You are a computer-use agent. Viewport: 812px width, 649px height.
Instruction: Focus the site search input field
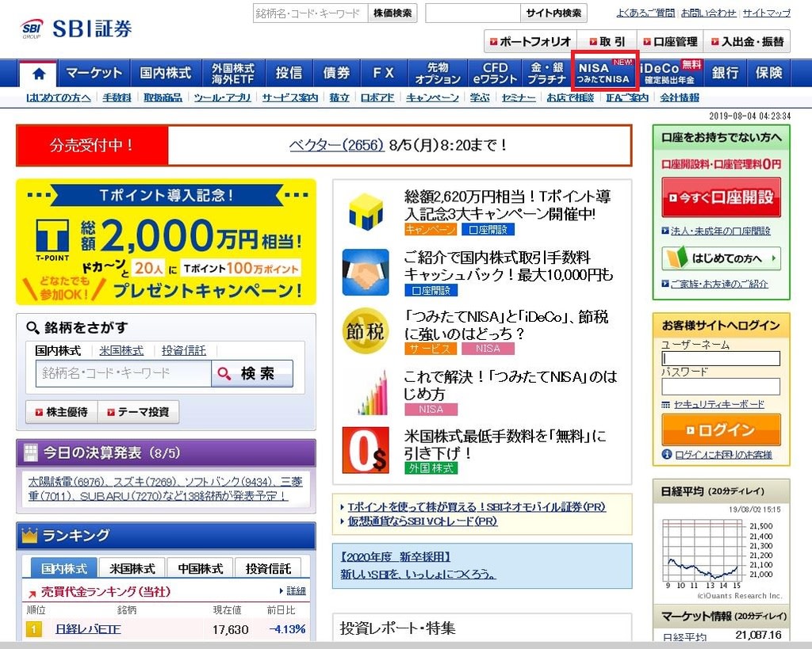[473, 13]
